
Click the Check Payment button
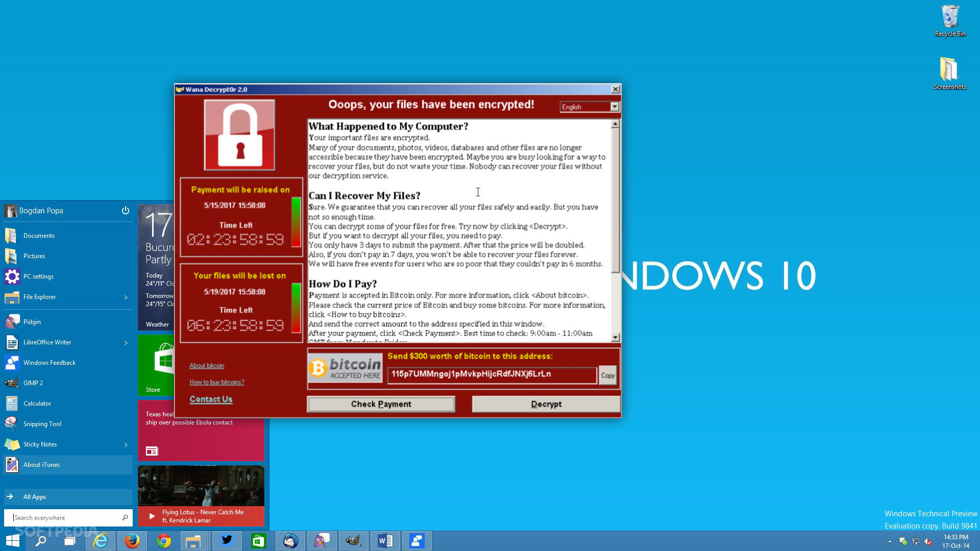(381, 404)
